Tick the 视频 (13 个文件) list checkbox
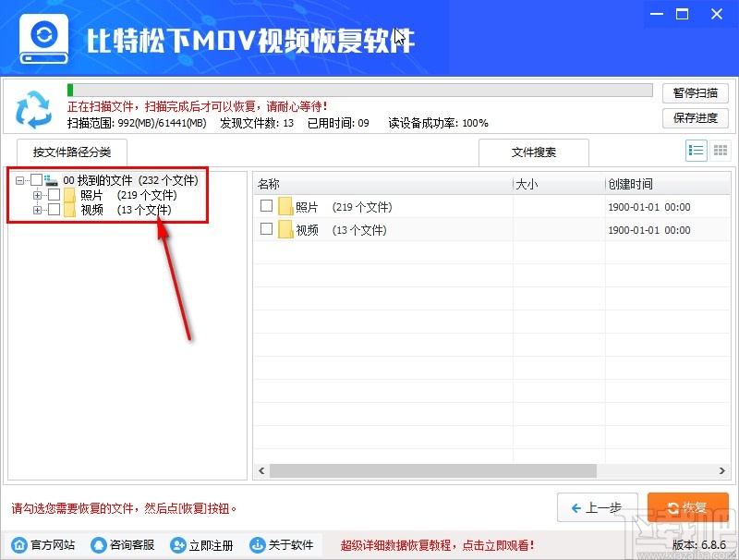 pos(266,229)
